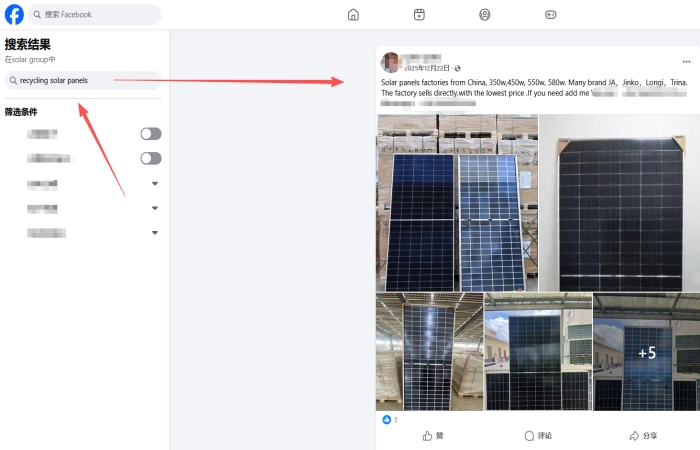Image resolution: width=700 pixels, height=450 pixels.
Task: Open the post date 2025年12月22日 link
Action: [427, 68]
